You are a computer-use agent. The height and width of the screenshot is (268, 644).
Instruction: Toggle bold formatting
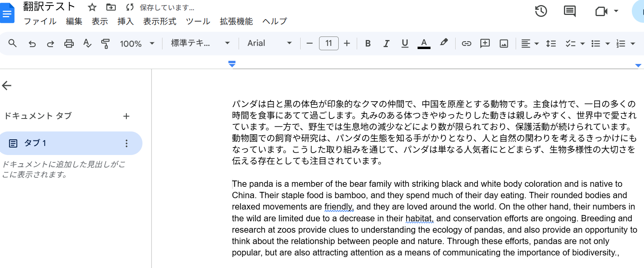[368, 44]
